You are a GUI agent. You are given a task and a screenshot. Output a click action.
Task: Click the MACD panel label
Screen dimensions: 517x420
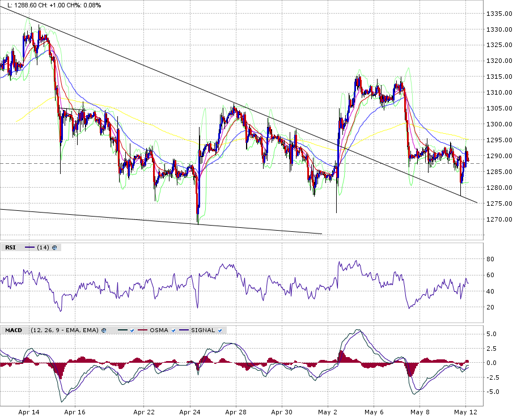click(x=14, y=330)
